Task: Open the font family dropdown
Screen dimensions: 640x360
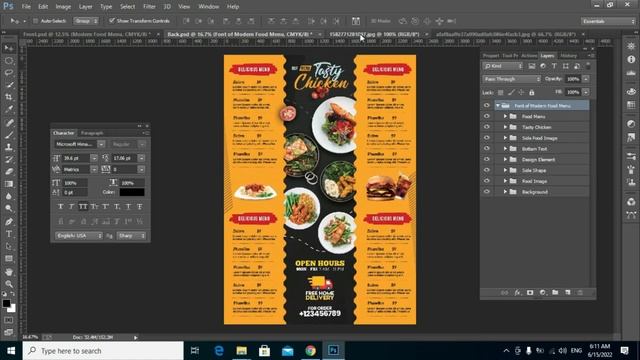Action: (x=101, y=144)
